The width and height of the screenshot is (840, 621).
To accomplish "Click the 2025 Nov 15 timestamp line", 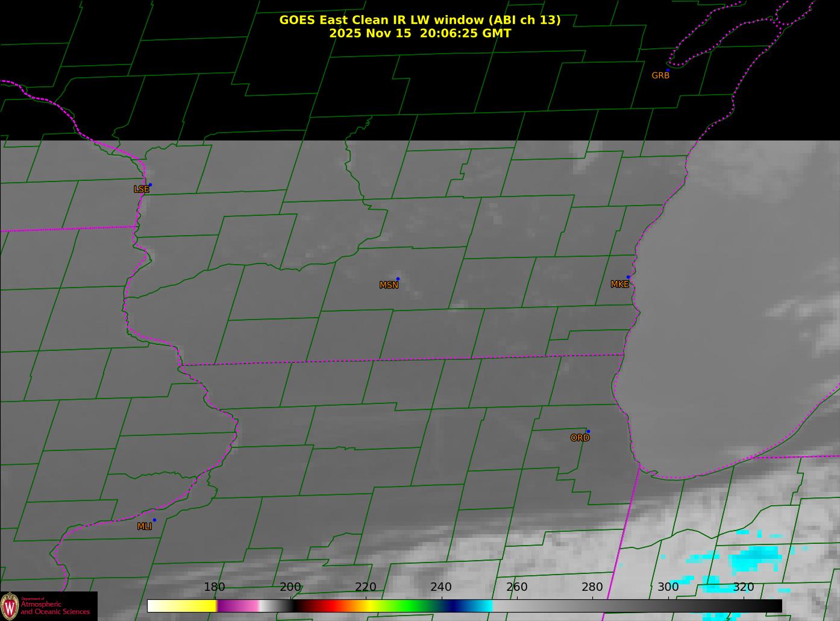I will point(419,33).
